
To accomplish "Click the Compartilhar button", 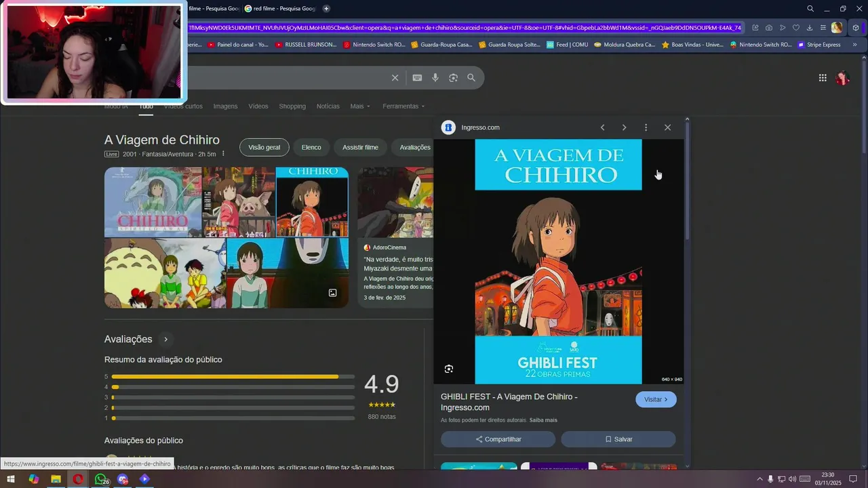I will (498, 439).
